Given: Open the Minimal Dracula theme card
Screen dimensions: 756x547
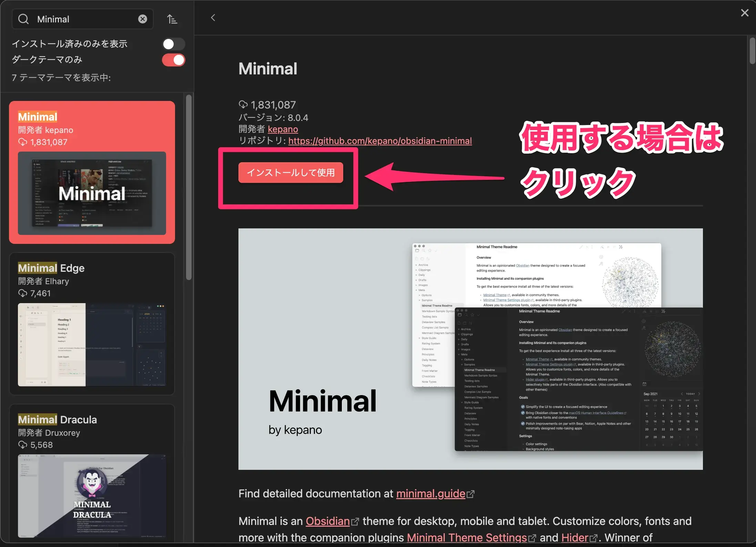Looking at the screenshot, I should coord(92,474).
